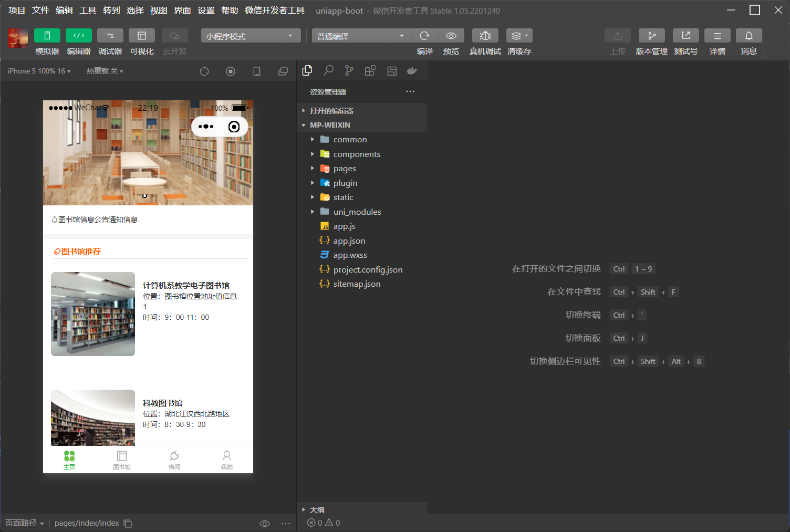Screen dimensions: 790x532
Task: Select the 图书馆 library tab in simulator
Action: 122,460
